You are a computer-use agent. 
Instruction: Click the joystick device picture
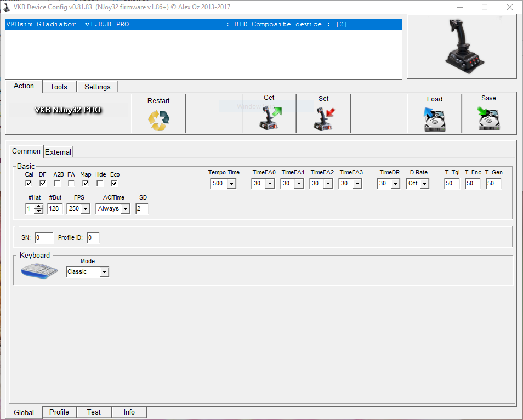(x=464, y=47)
